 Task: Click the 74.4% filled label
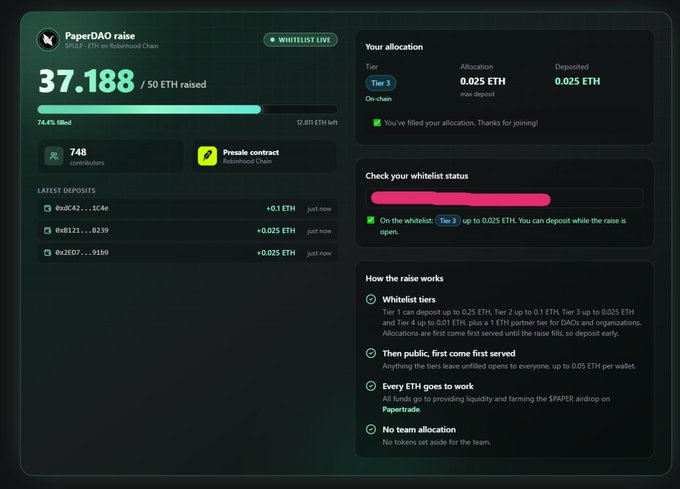54,123
